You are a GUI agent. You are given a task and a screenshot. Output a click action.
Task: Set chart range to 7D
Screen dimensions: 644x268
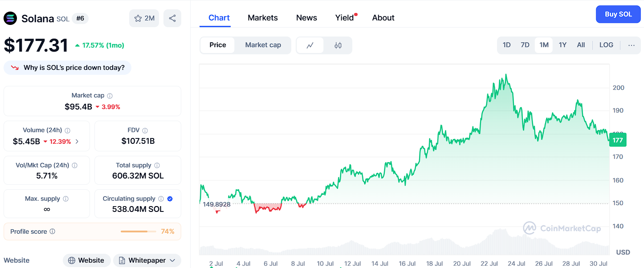click(525, 45)
